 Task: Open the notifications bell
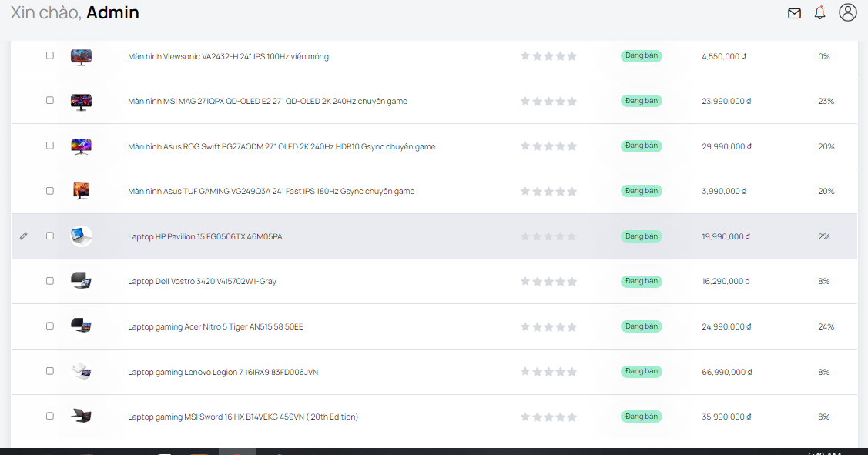[819, 13]
